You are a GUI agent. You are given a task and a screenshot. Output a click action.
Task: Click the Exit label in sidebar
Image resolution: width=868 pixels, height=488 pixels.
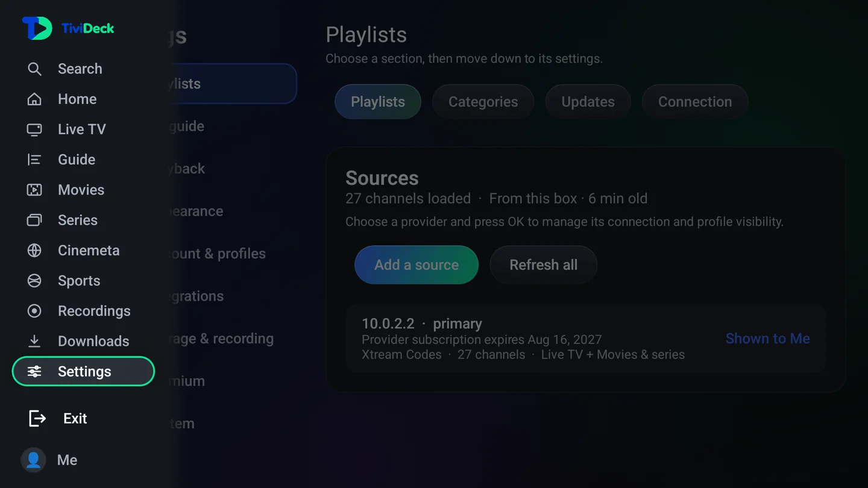coord(75,419)
